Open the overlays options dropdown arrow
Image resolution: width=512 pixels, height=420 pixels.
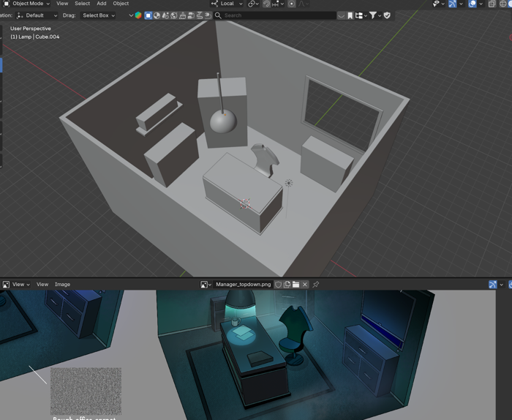[x=481, y=4]
